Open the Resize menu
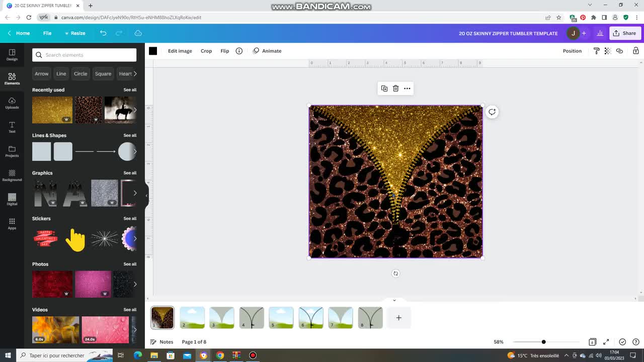 75,33
